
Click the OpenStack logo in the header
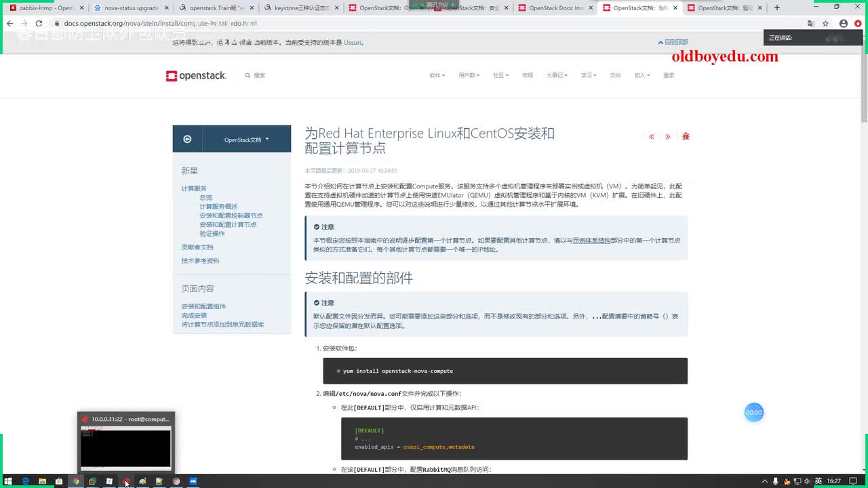pyautogui.click(x=196, y=76)
